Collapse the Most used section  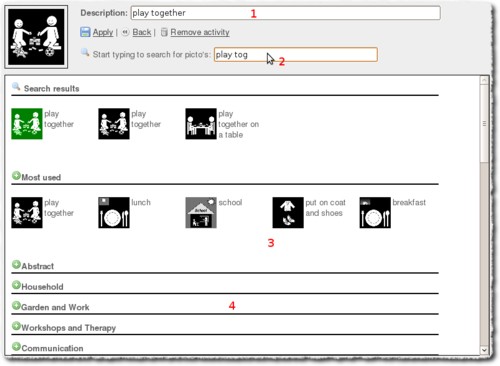16,175
